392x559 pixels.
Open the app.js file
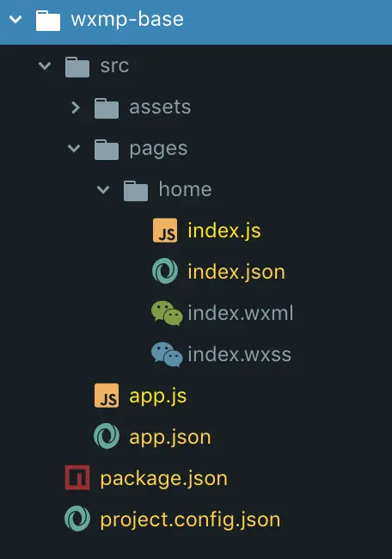pos(158,396)
